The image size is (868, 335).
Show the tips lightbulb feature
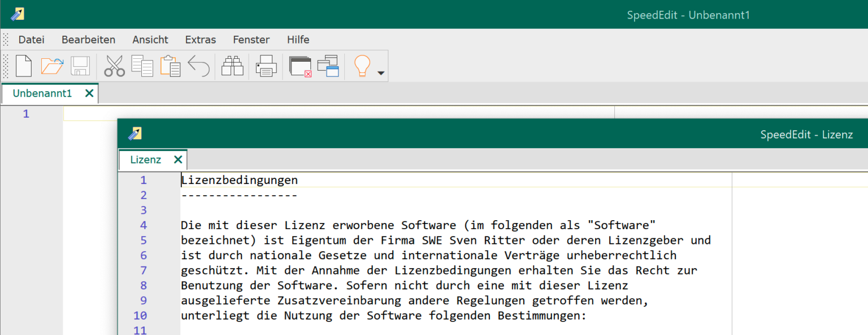click(x=362, y=66)
